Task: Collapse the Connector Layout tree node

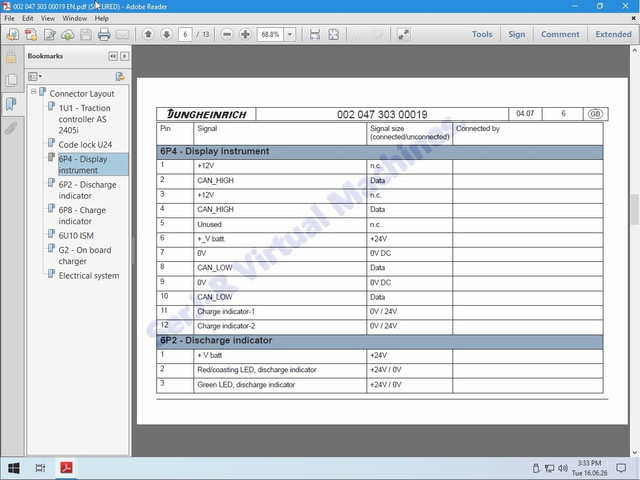Action: pos(33,91)
